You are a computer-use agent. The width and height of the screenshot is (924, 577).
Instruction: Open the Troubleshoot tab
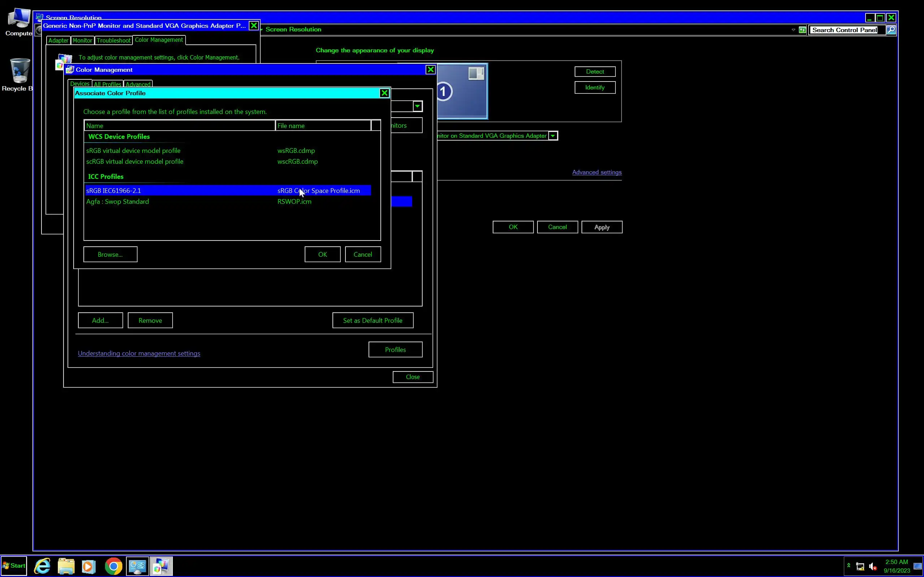point(113,40)
